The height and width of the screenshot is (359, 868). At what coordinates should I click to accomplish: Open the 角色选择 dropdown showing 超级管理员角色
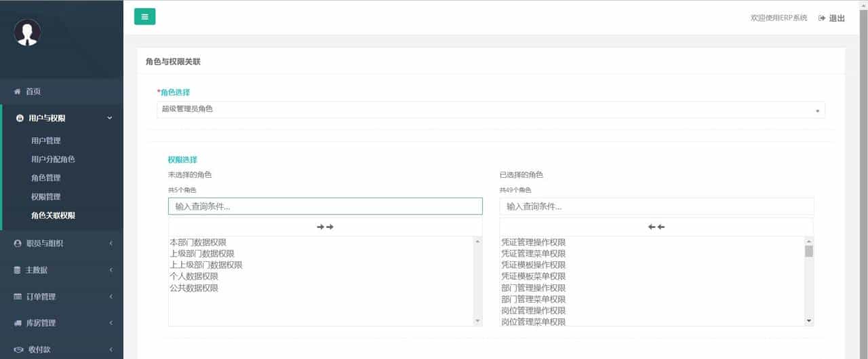(491, 109)
